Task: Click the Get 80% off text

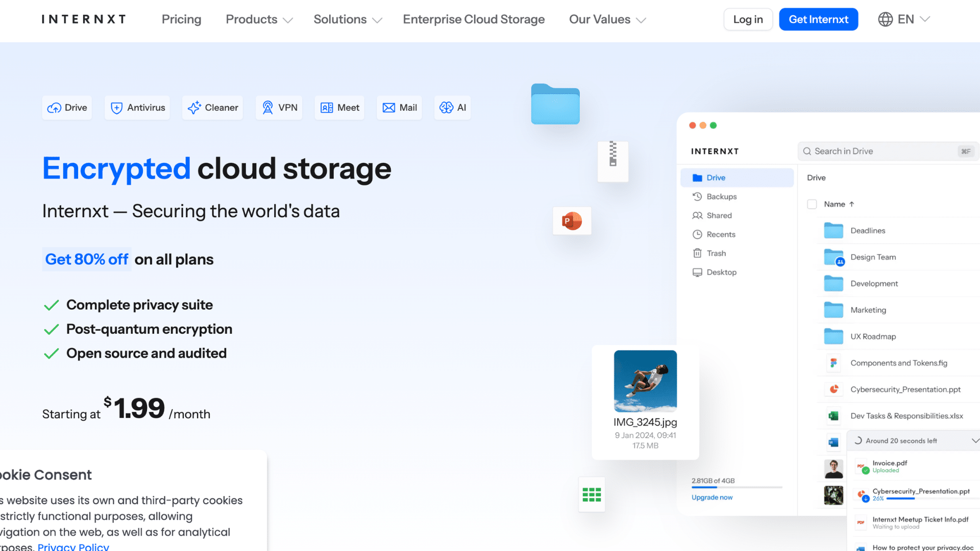Action: point(87,259)
